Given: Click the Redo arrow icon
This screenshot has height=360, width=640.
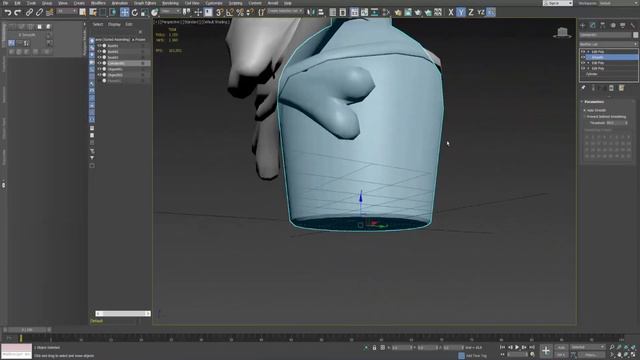Looking at the screenshot, I should [x=18, y=13].
